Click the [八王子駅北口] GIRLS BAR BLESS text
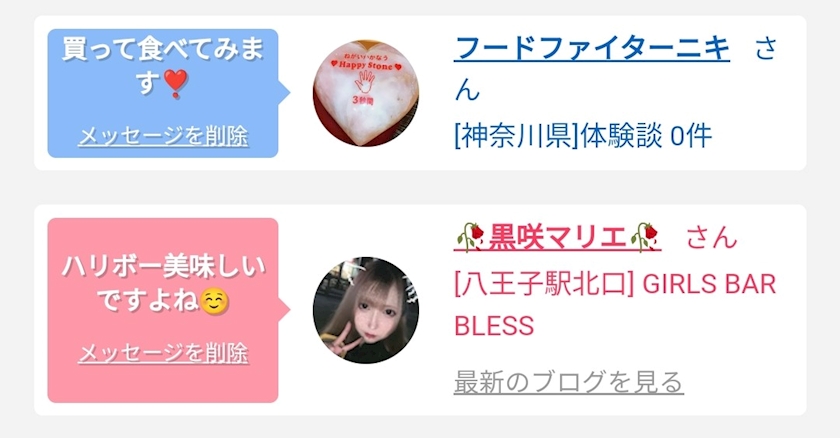Screen dimensions: 840x438 coord(615,305)
